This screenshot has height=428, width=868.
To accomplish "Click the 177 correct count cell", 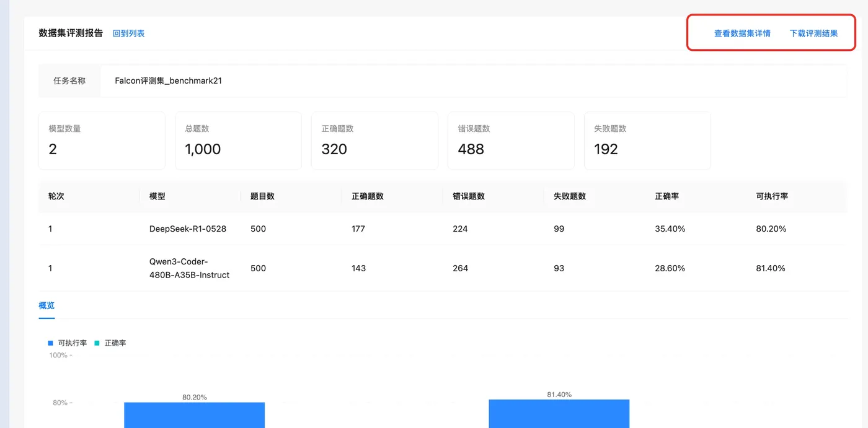I will pyautogui.click(x=358, y=229).
